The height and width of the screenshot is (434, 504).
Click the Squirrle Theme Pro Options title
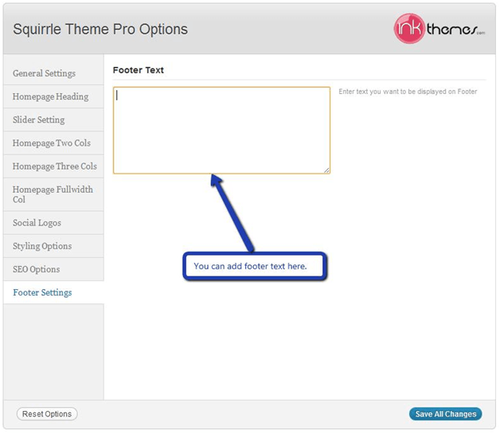click(100, 29)
